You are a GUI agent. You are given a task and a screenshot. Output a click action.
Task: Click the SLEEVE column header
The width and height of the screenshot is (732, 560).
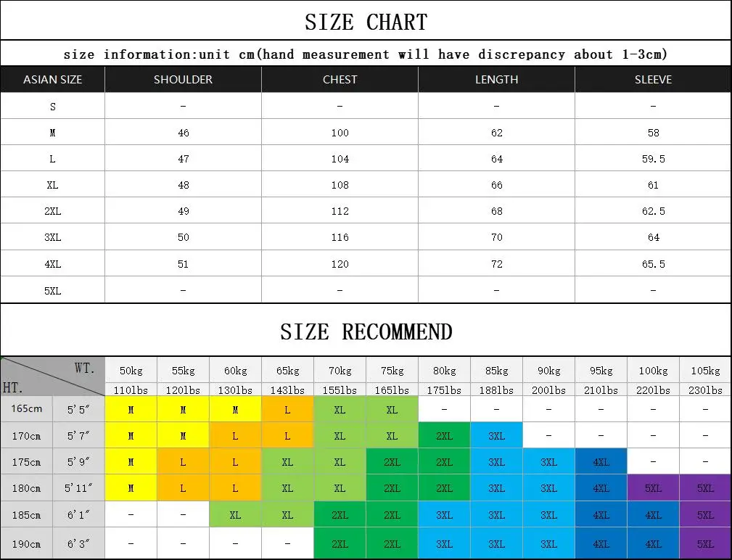pyautogui.click(x=653, y=79)
